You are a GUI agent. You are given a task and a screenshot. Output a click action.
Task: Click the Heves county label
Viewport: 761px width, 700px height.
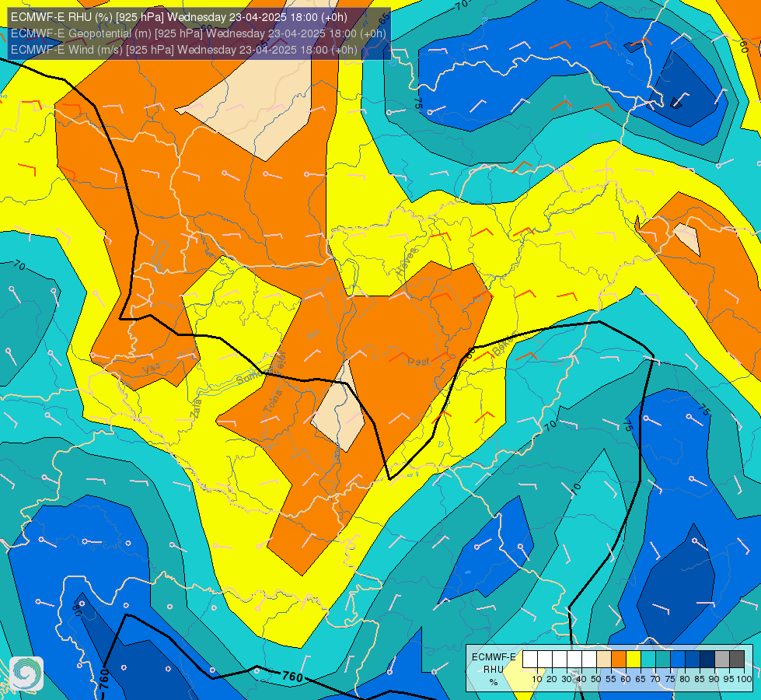pyautogui.click(x=407, y=262)
